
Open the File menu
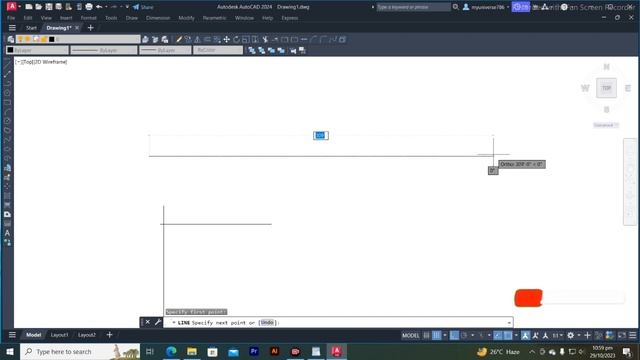click(x=11, y=18)
